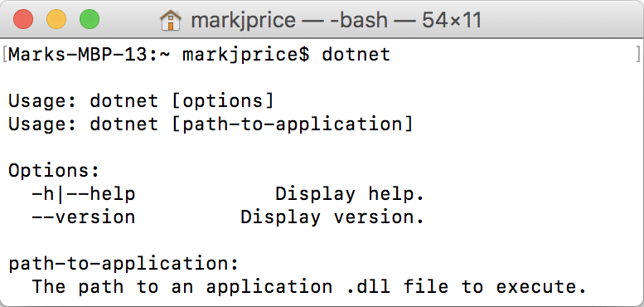Click the typed command "dotnet" on prompt line
The image size is (644, 307).
click(x=356, y=55)
